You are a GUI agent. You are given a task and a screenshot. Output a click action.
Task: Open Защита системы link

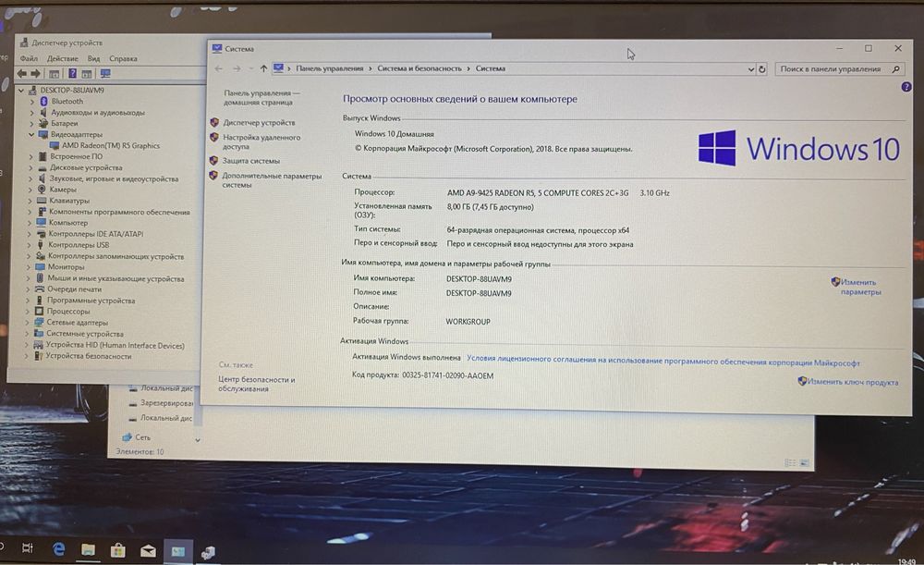coord(251,160)
